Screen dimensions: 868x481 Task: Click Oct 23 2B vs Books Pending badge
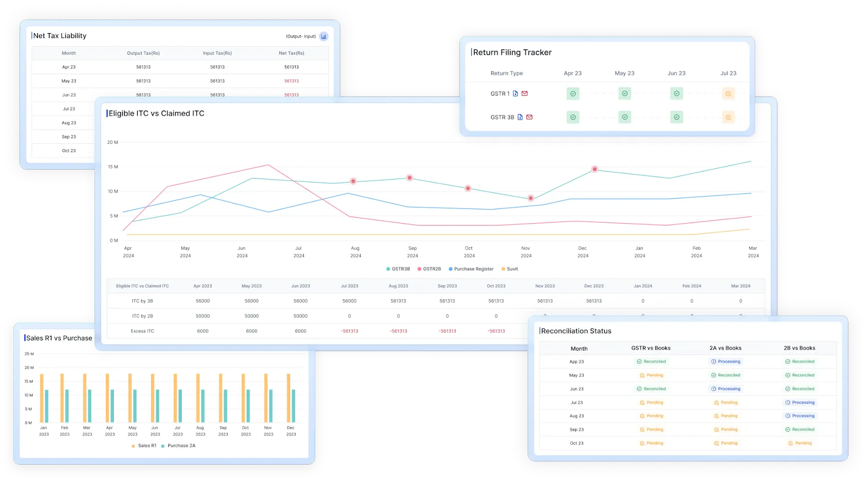coord(800,443)
